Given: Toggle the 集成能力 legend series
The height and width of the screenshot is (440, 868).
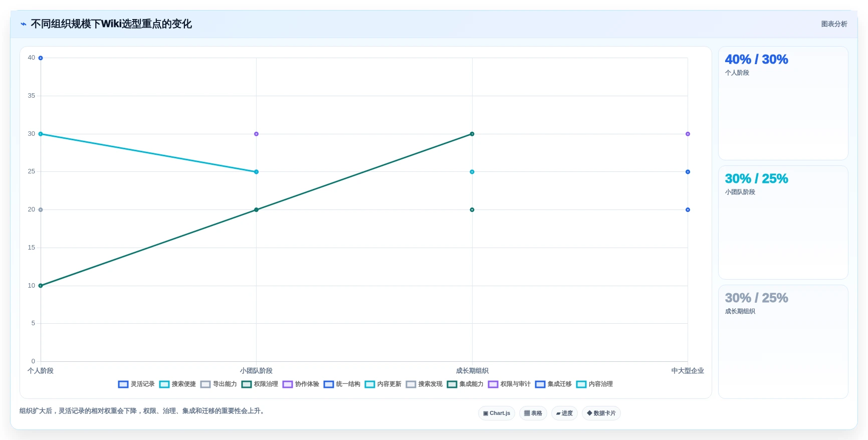Looking at the screenshot, I should click(x=465, y=384).
